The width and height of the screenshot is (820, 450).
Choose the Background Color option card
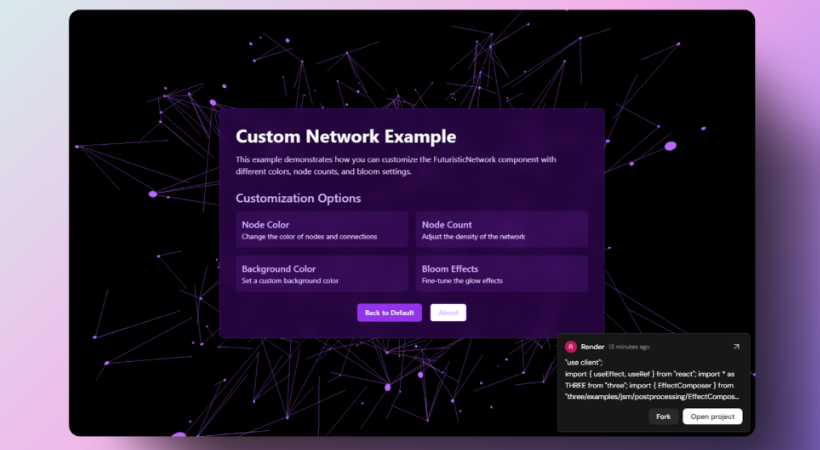point(322,273)
